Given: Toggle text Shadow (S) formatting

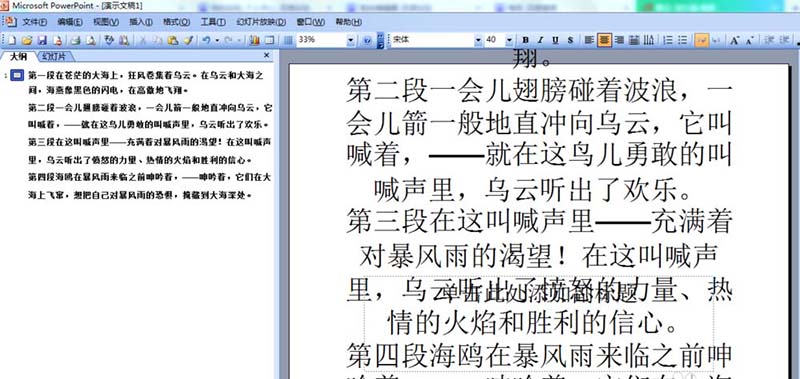Looking at the screenshot, I should click(x=570, y=40).
